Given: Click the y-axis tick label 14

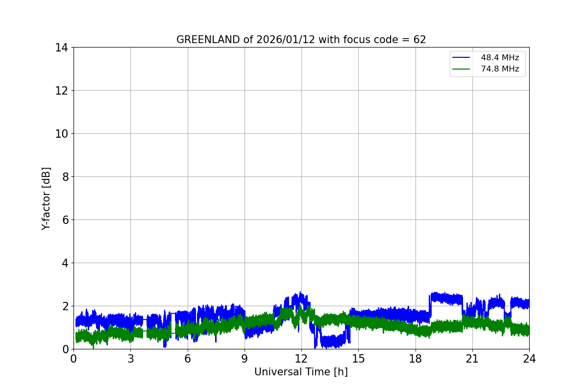Looking at the screenshot, I should point(62,48).
